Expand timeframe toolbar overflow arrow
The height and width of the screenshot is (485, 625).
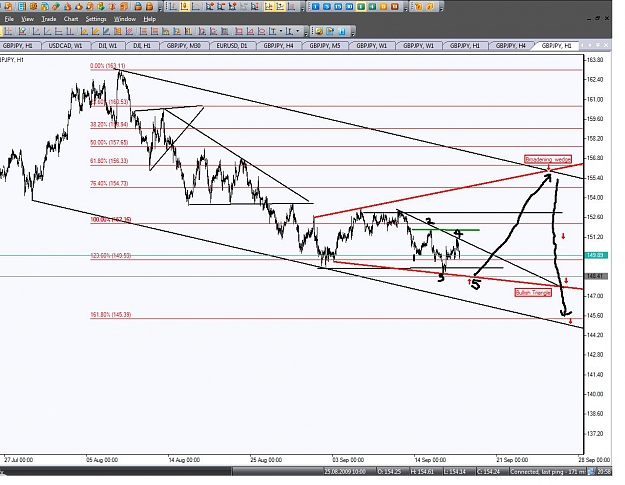tap(405, 9)
